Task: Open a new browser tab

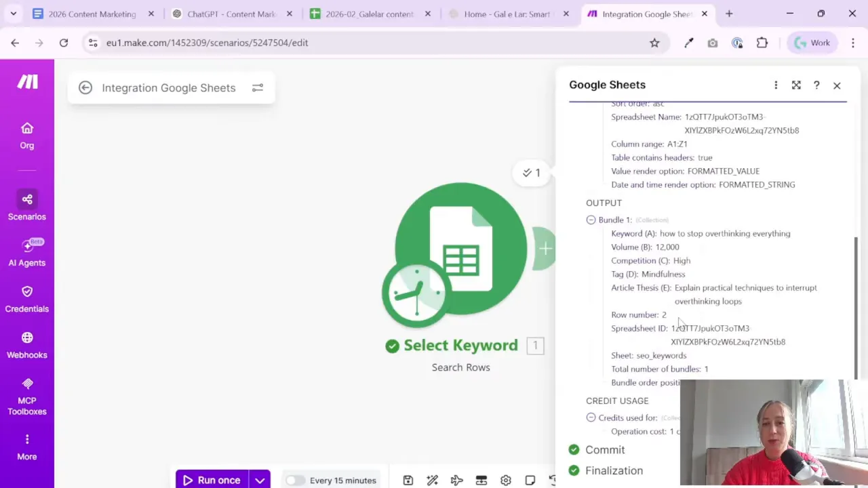Action: 729,14
